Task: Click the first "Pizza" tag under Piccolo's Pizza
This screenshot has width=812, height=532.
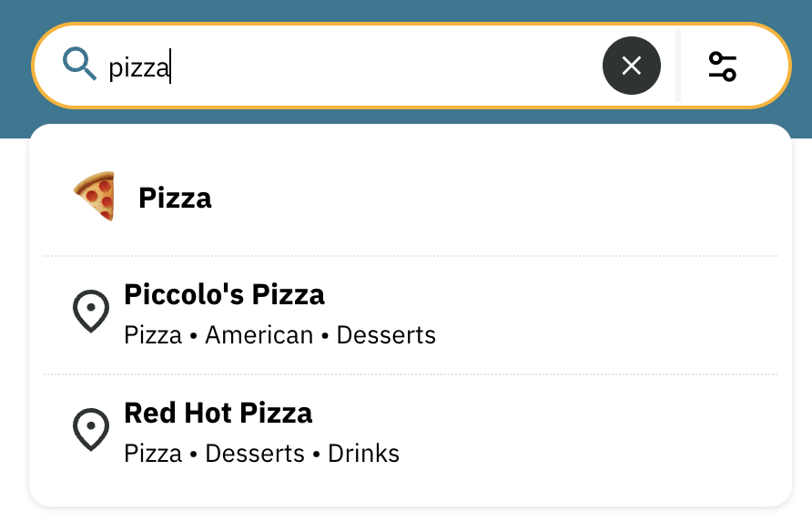Action: coord(153,335)
